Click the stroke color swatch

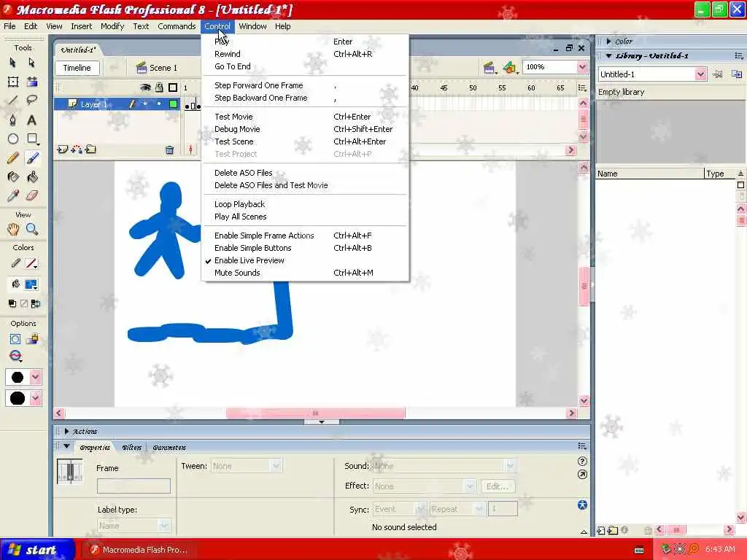[x=31, y=263]
